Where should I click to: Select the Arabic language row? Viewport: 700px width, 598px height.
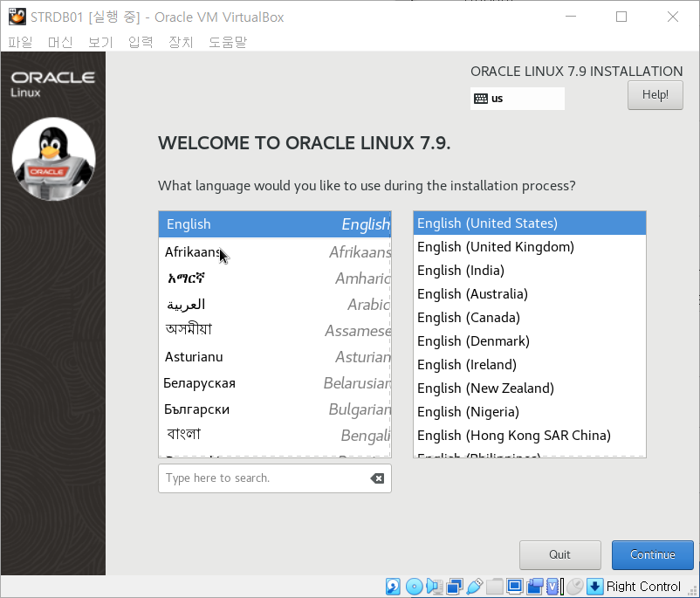point(275,305)
